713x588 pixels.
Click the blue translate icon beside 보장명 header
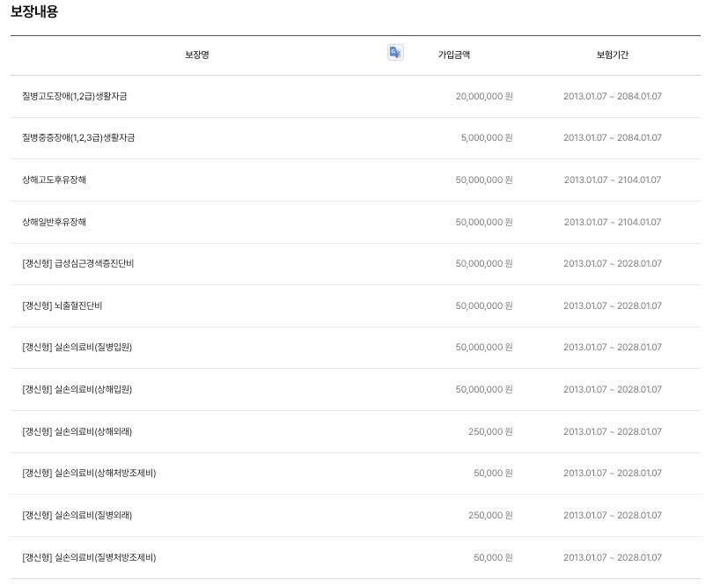[394, 53]
